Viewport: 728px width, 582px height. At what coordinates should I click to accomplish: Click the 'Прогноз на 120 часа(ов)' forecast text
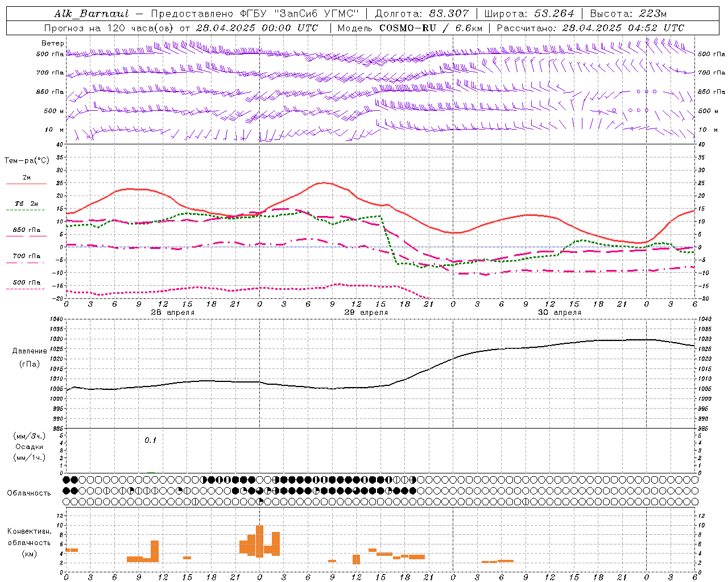point(110,28)
